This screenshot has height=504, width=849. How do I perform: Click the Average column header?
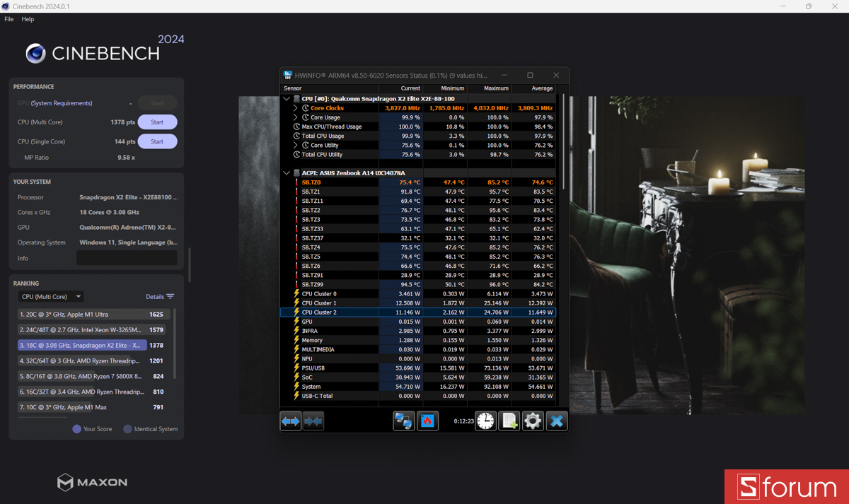(533, 88)
